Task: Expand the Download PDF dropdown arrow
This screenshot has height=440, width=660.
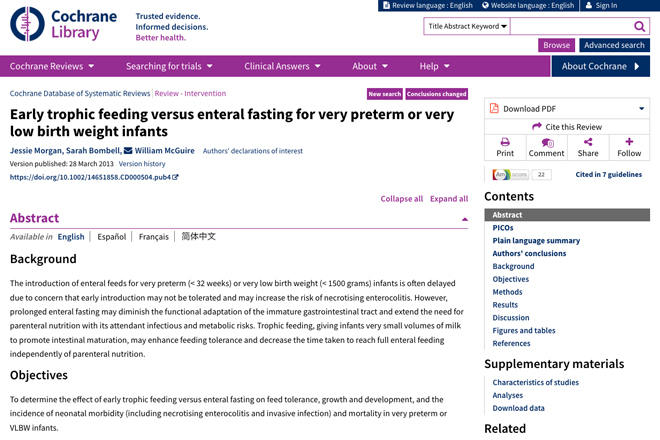Action: pos(641,109)
